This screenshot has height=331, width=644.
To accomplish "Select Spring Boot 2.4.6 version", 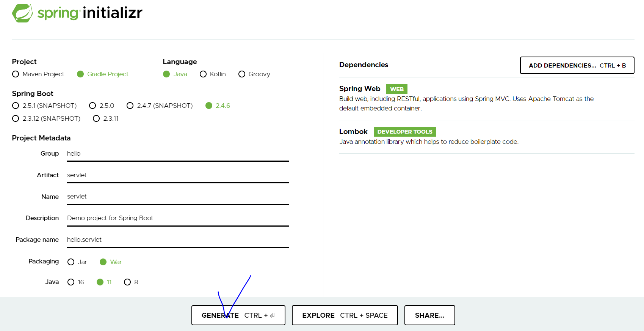I will [x=209, y=106].
